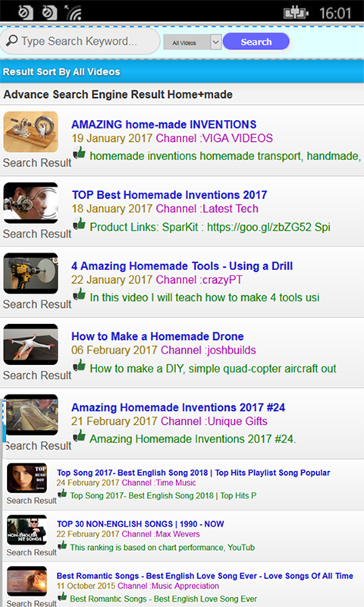Like the crazyPT drill tools video
Screen dimensions: 364x607
coord(80,294)
